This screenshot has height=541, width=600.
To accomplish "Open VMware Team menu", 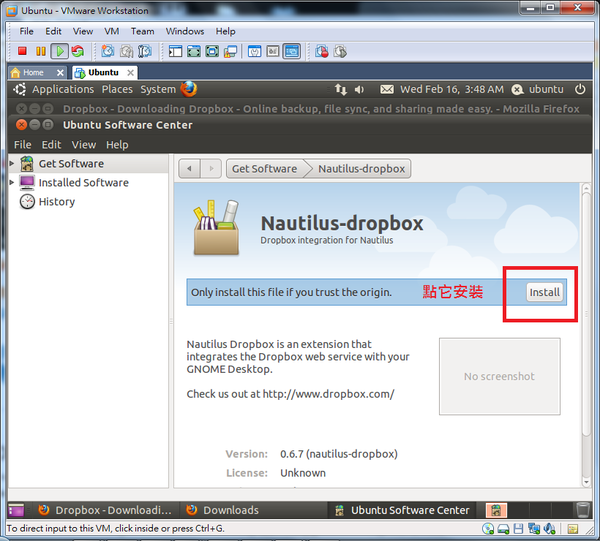I will 142,31.
